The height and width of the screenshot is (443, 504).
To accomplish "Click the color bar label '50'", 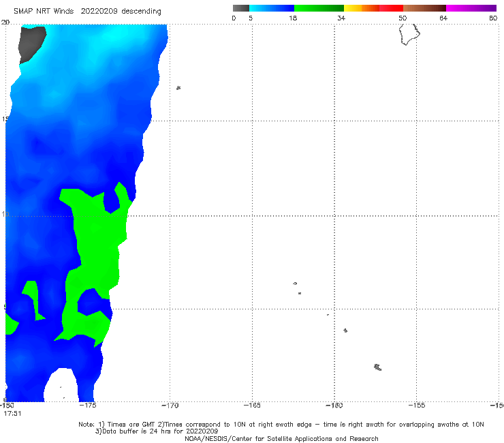I will 403,18.
